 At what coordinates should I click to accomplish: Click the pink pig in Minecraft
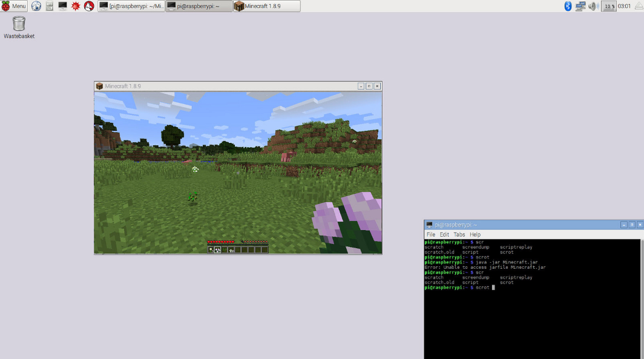coord(287,156)
